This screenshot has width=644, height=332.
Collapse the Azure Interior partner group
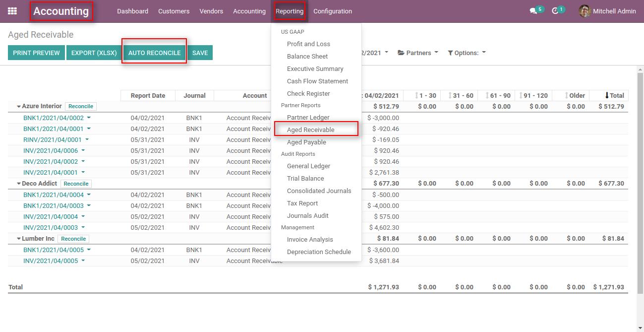19,106
